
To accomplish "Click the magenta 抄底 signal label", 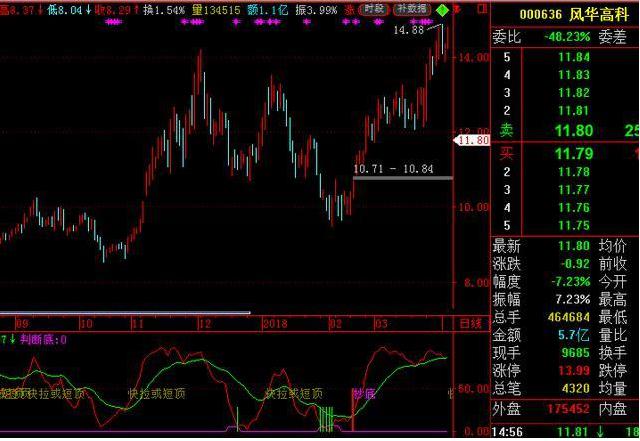I will pyautogui.click(x=364, y=394).
